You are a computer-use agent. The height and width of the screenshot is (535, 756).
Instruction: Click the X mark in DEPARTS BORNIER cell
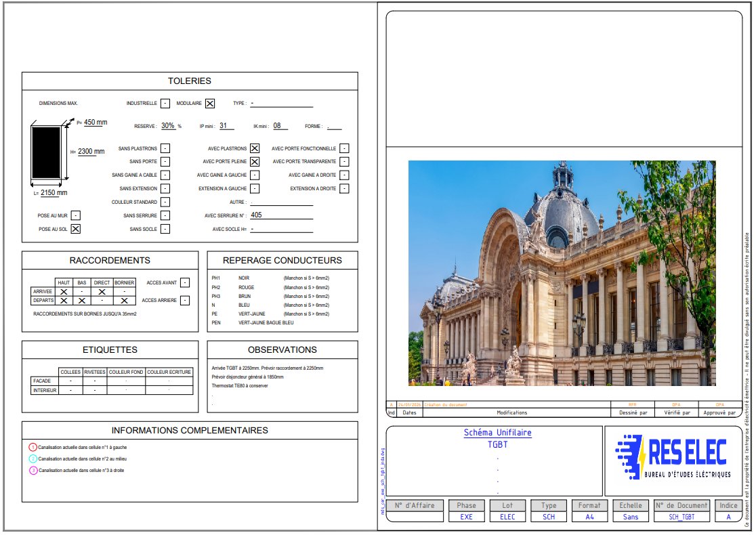pos(124,300)
